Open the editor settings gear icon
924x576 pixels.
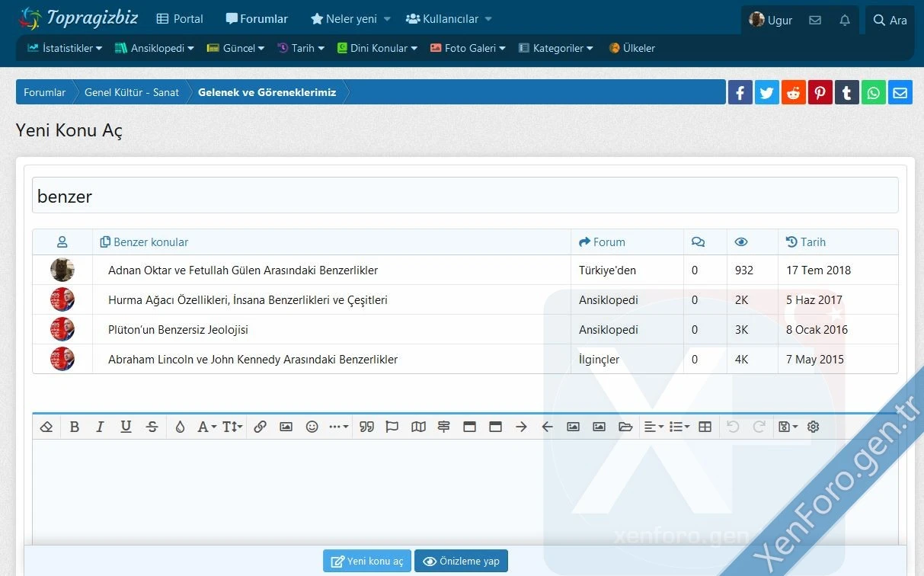click(x=813, y=427)
